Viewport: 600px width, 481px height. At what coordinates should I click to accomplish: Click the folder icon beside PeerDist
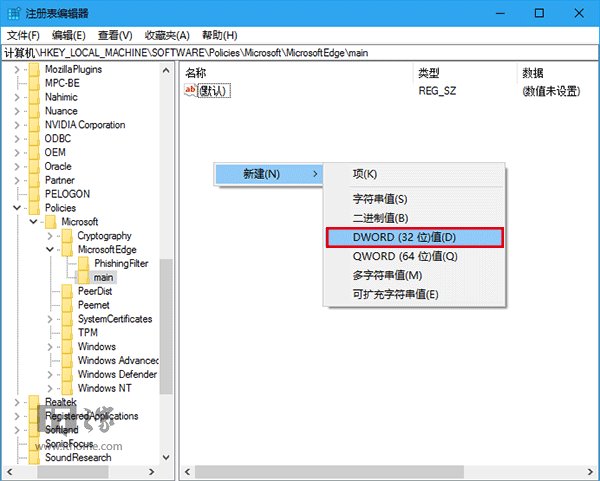67,291
